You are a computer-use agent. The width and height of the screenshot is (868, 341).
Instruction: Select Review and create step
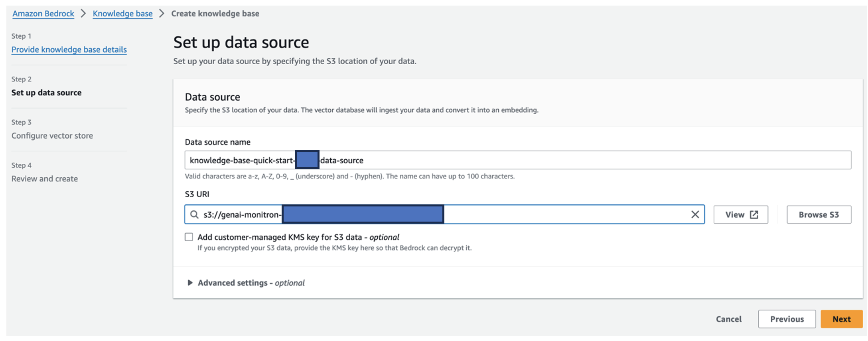point(44,179)
